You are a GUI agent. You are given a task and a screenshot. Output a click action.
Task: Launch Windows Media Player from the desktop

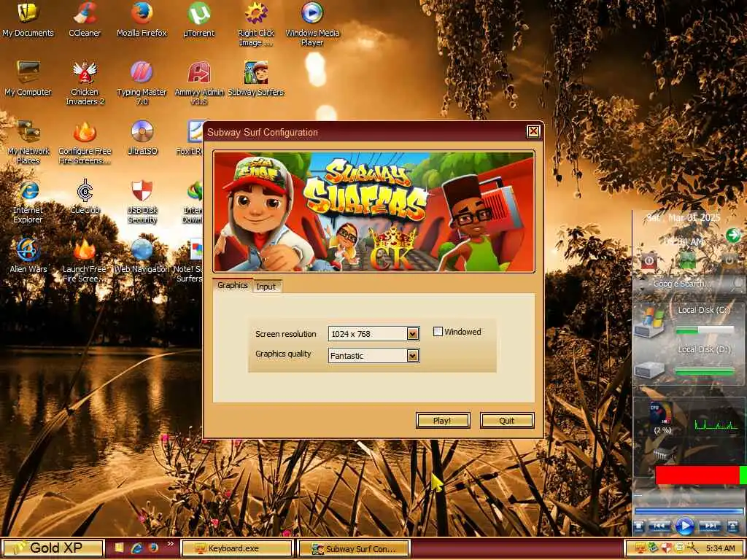point(312,24)
